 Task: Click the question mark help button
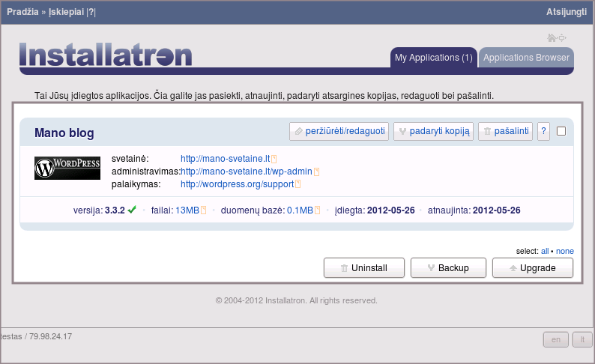(544, 132)
